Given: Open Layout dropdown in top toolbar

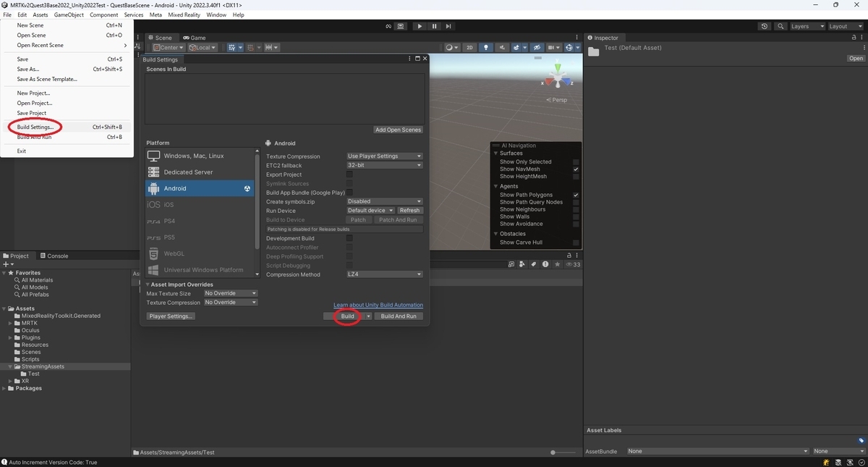Looking at the screenshot, I should click(x=845, y=26).
